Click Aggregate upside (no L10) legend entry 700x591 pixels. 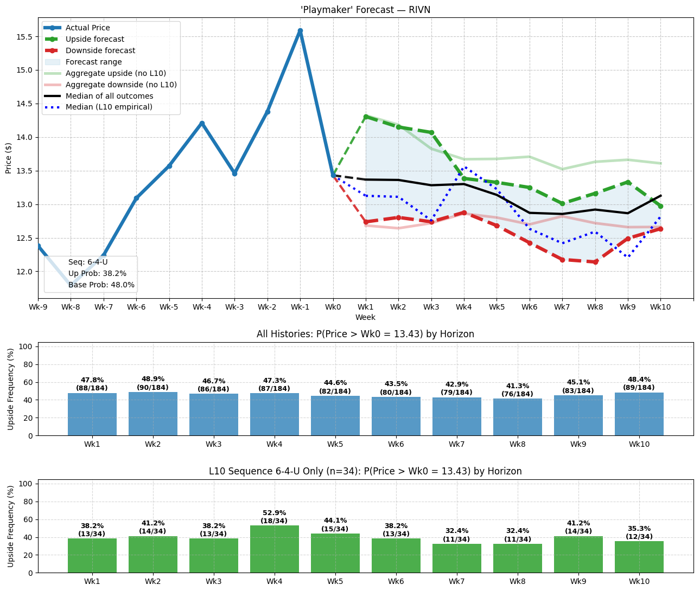(116, 73)
